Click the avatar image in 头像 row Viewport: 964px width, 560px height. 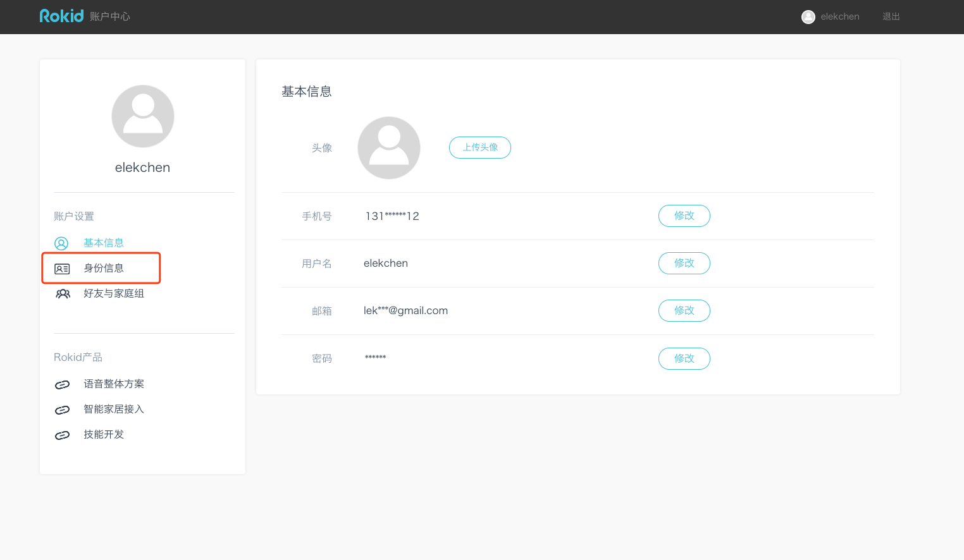point(389,148)
